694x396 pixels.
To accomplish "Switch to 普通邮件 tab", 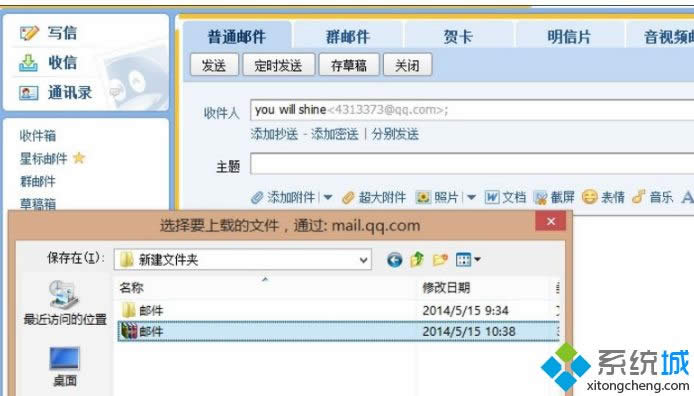I will click(237, 36).
